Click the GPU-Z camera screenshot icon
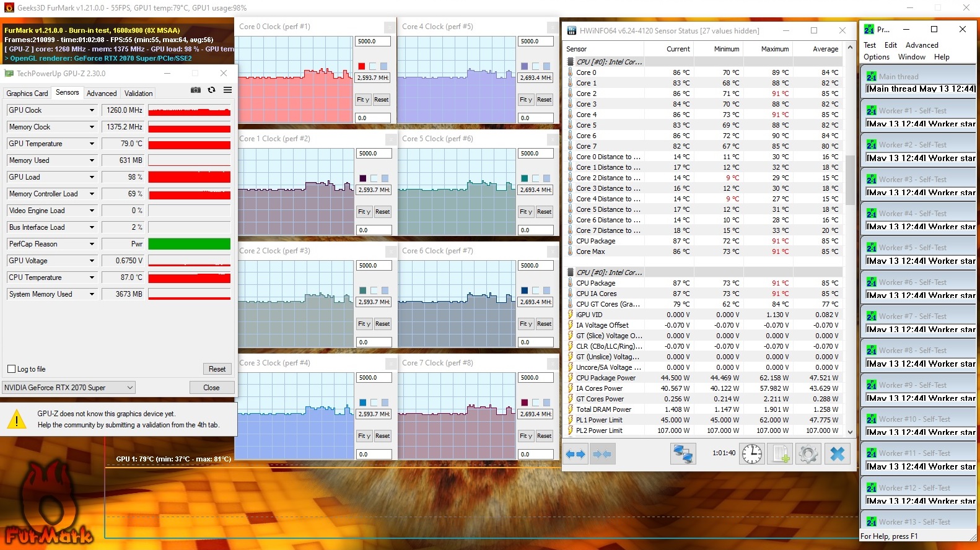 (x=196, y=90)
